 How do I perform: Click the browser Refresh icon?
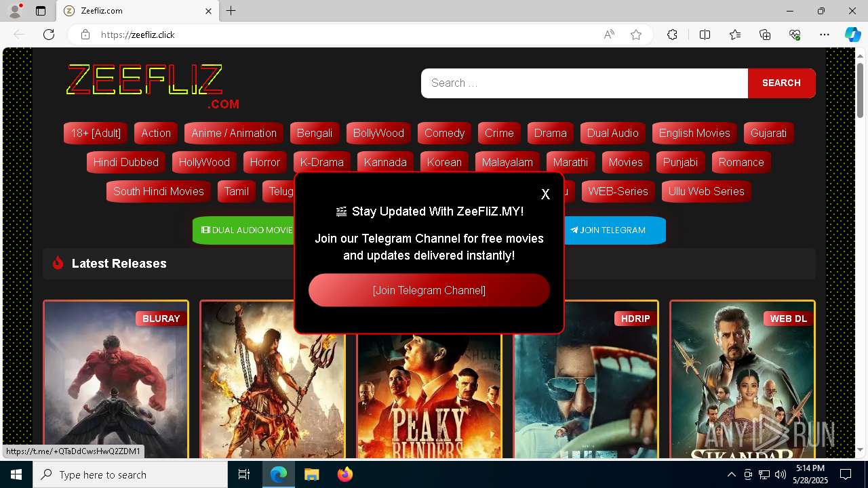(49, 35)
